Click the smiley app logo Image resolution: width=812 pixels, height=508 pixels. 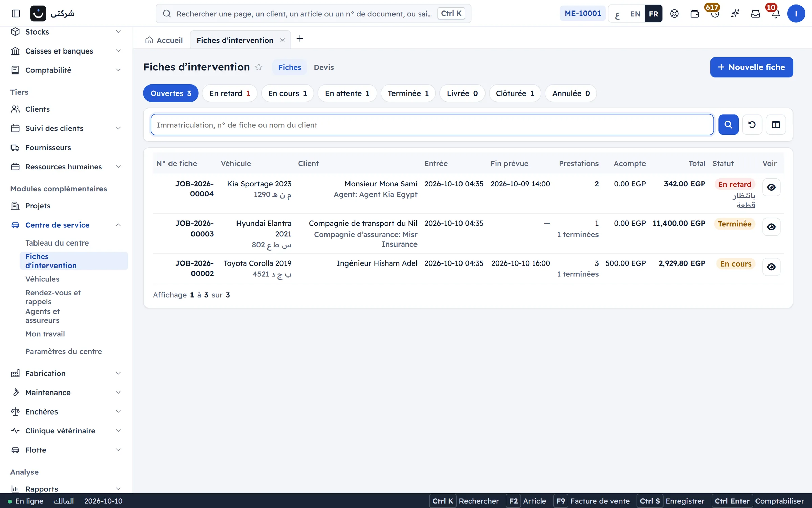point(38,14)
